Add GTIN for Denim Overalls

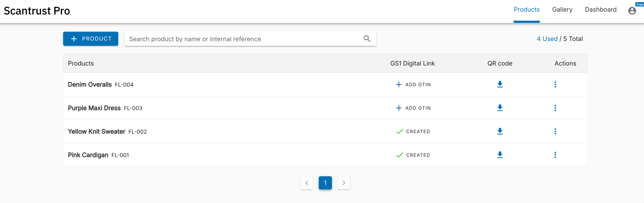(x=413, y=84)
